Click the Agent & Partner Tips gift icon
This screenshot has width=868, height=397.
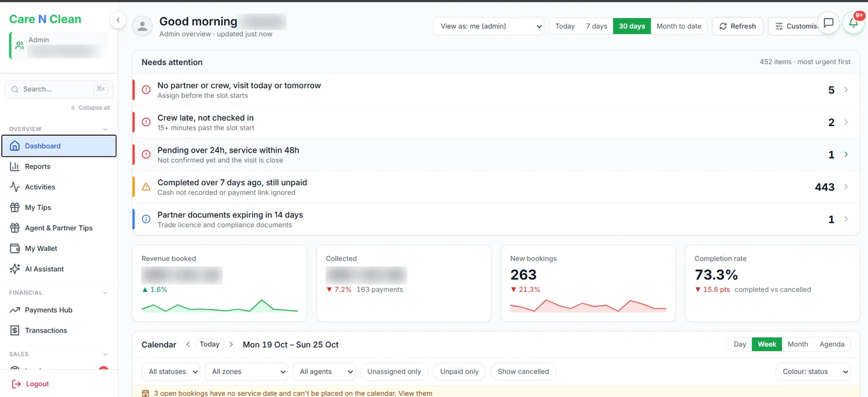15,228
